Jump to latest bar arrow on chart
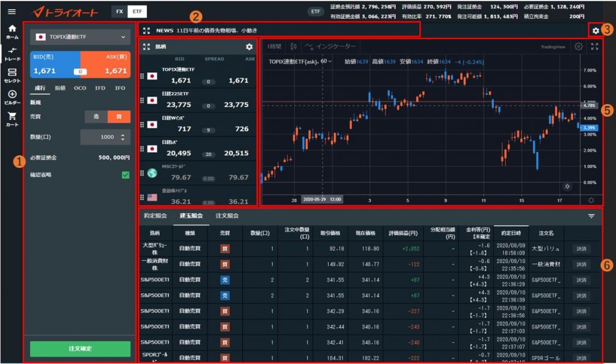Image resolution: width=616 pixels, height=364 pixels. coord(567,187)
